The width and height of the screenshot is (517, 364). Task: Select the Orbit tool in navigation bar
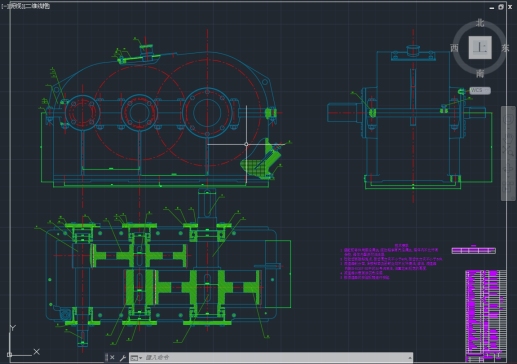[509, 169]
